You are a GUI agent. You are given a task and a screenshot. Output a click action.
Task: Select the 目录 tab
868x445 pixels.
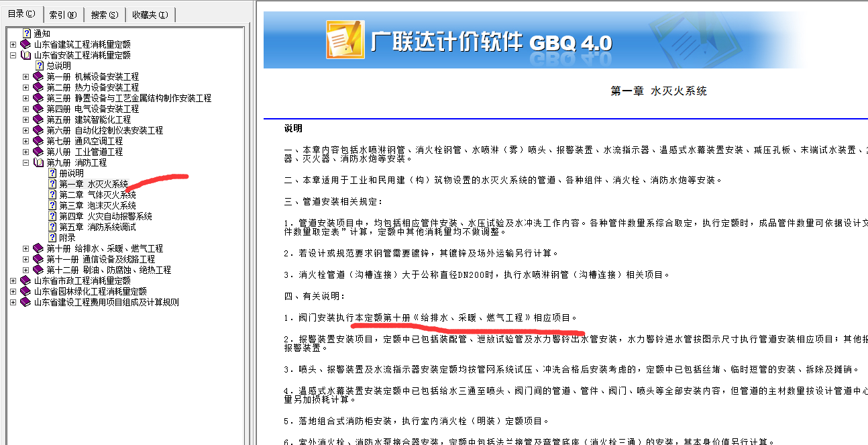pyautogui.click(x=21, y=13)
